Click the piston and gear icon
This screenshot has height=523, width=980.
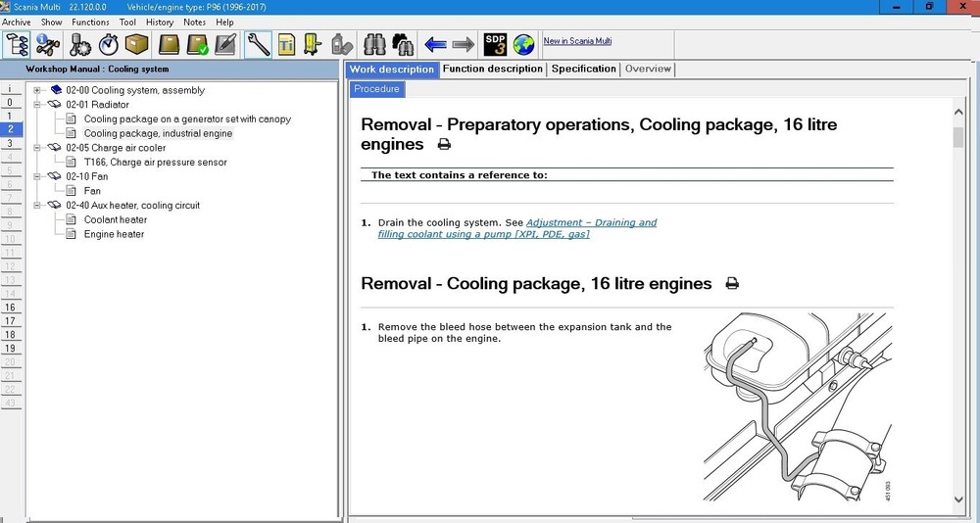[x=79, y=44]
